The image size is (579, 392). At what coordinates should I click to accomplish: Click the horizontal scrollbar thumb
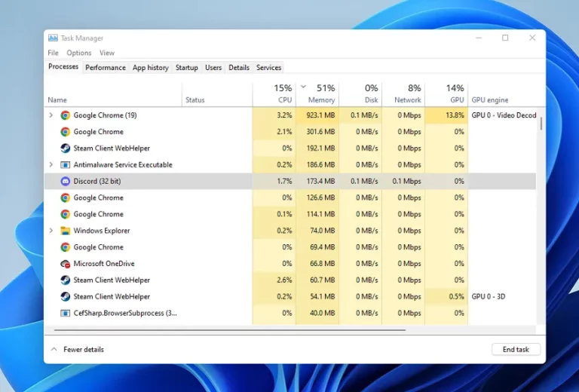coord(230,329)
